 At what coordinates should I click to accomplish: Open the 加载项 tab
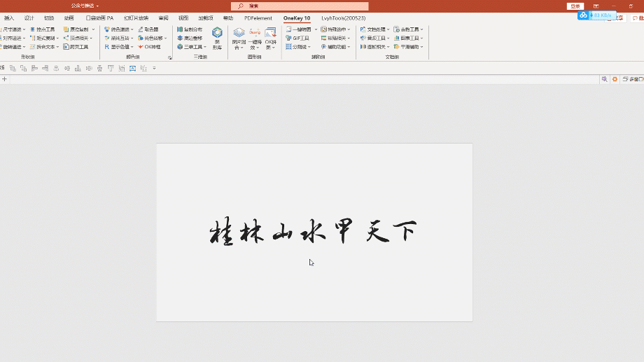pos(205,18)
